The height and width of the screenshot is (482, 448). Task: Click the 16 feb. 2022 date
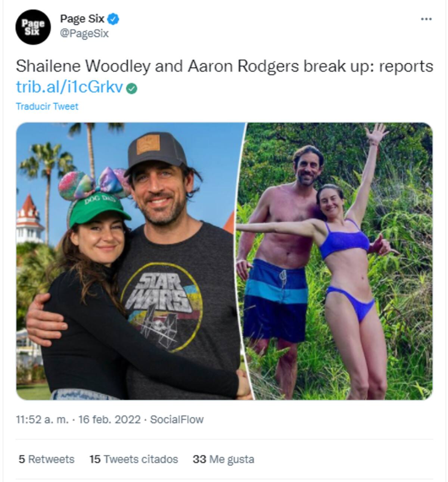tap(109, 420)
